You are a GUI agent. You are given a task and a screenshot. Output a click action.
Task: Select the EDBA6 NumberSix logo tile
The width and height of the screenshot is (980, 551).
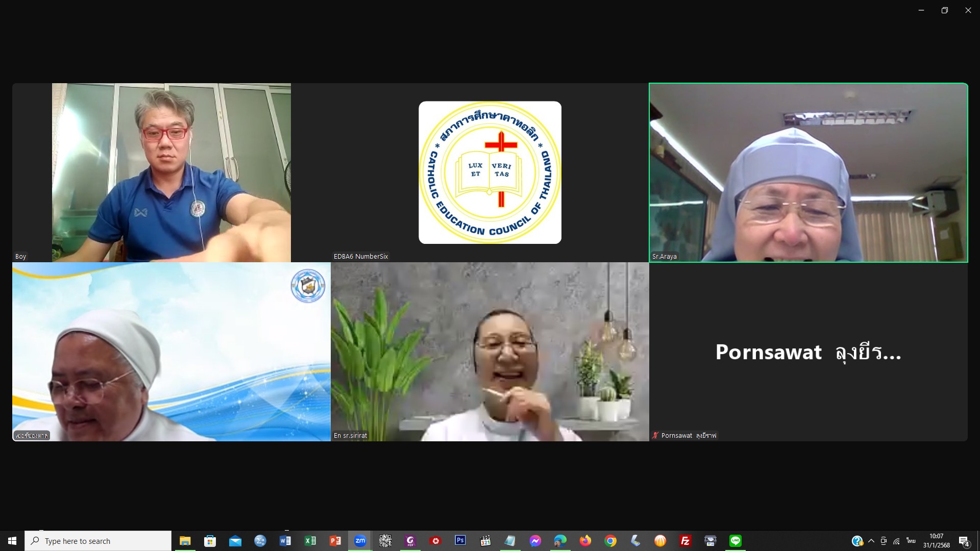pyautogui.click(x=490, y=172)
